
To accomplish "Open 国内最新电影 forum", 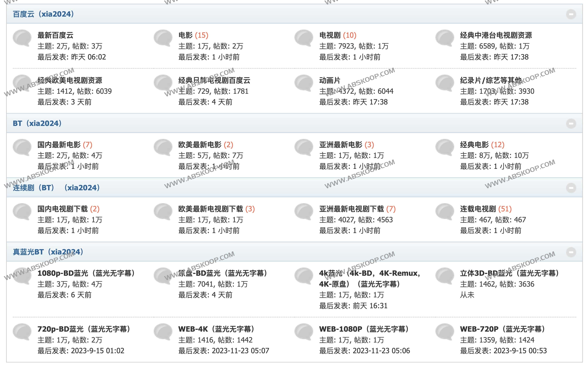I will 59,145.
